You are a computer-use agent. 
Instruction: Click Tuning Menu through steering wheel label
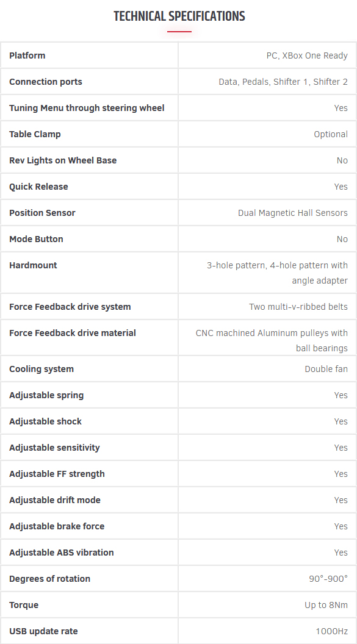tap(87, 108)
